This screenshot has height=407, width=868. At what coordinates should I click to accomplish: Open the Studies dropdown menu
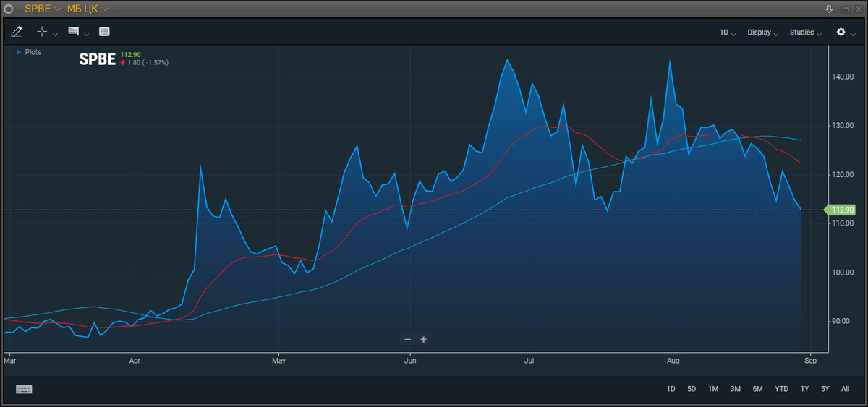[x=806, y=33]
